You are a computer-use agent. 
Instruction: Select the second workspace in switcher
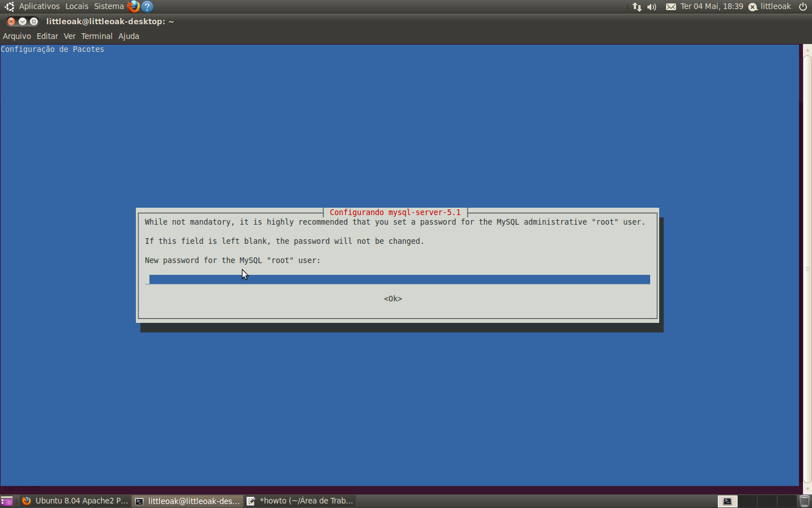748,501
